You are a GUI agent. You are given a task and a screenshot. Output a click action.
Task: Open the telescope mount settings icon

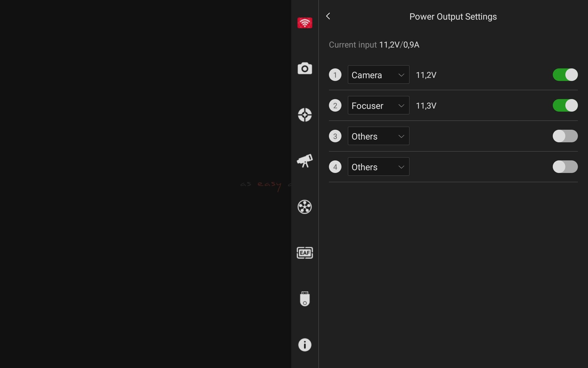point(304,161)
